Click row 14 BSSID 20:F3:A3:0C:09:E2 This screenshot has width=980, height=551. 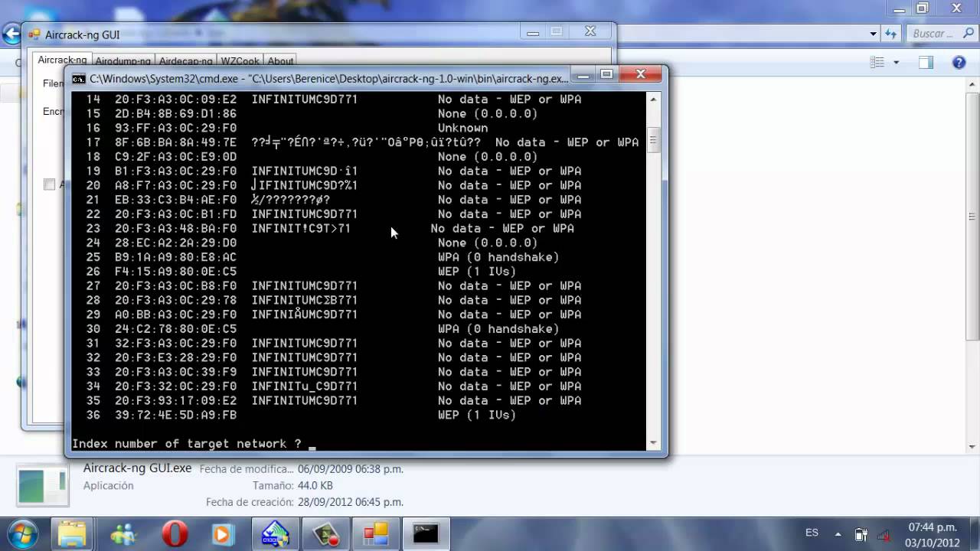point(176,99)
